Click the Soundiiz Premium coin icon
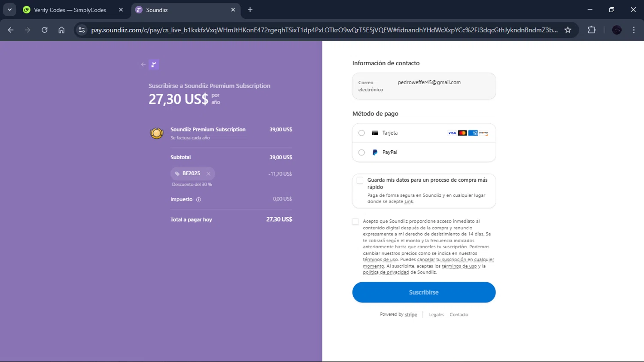This screenshot has height=362, width=644. point(157,133)
